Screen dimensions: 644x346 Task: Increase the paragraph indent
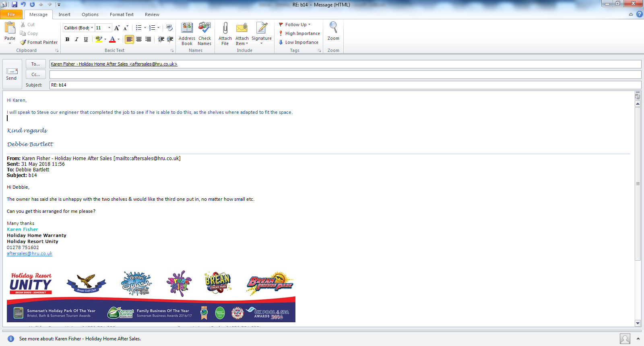[170, 39]
